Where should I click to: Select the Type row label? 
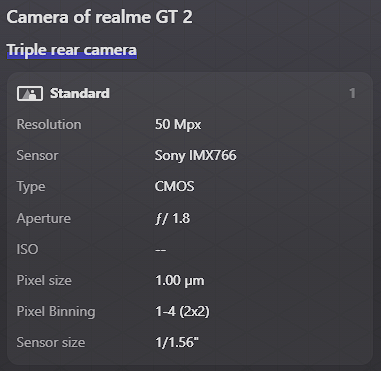31,187
